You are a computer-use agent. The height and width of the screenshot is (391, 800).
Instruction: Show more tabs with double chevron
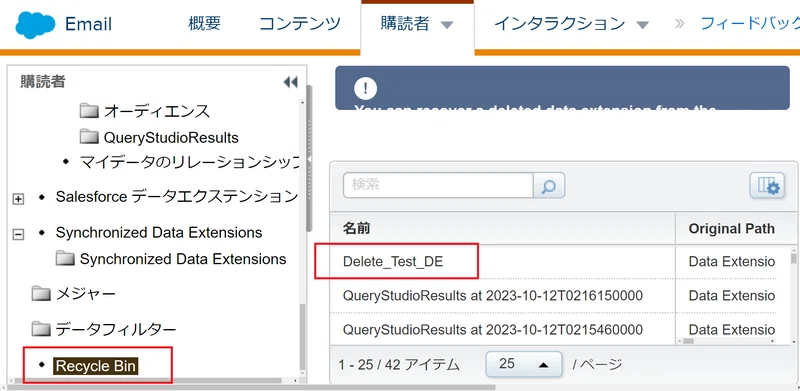tap(679, 24)
